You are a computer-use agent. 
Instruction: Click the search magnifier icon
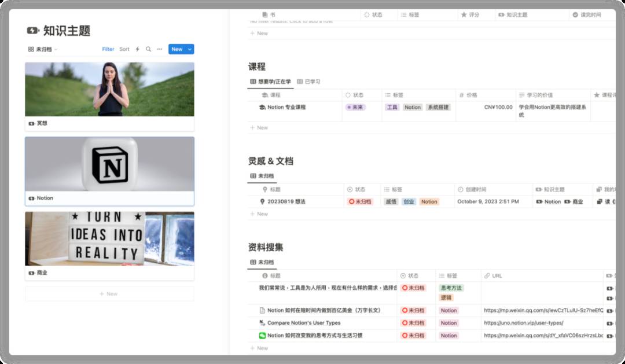(148, 49)
